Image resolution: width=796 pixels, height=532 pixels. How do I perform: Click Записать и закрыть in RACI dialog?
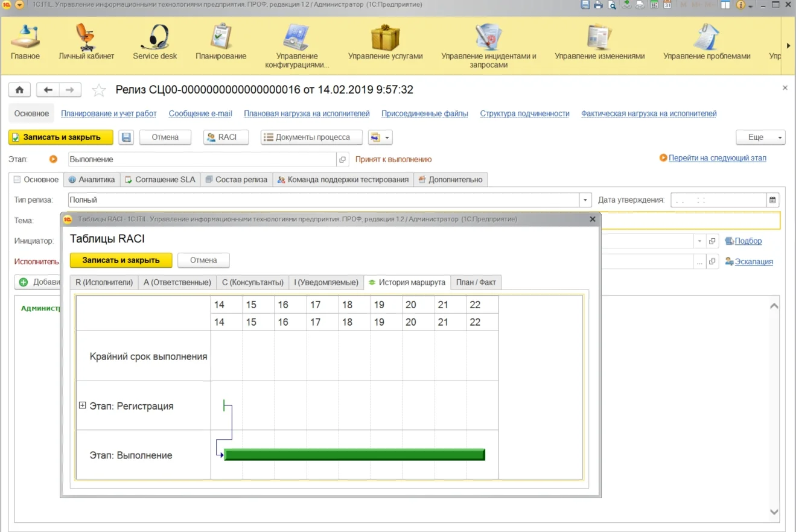click(x=121, y=261)
